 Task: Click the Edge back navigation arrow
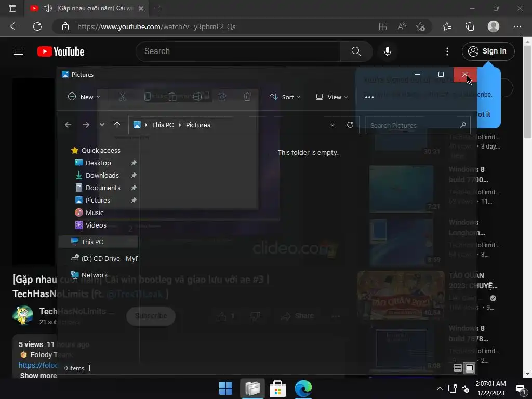tap(15, 26)
